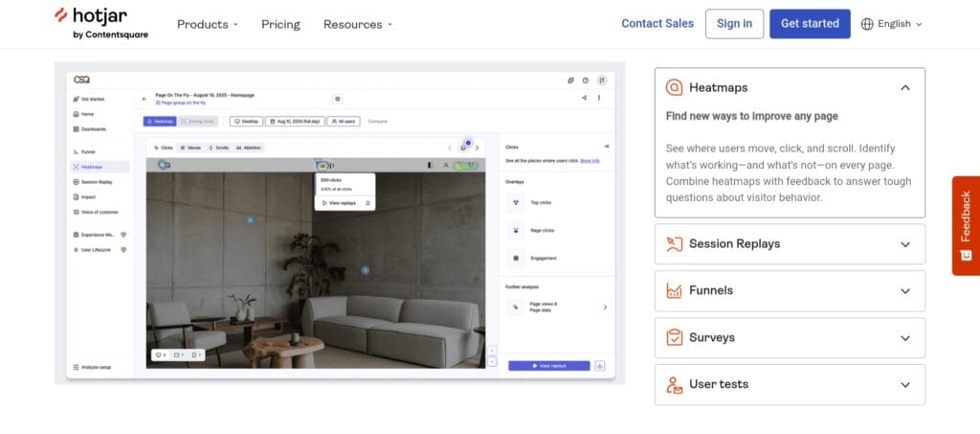Select the Clicks heatmap tab
Viewport: 980px width, 434px height.
(x=164, y=148)
